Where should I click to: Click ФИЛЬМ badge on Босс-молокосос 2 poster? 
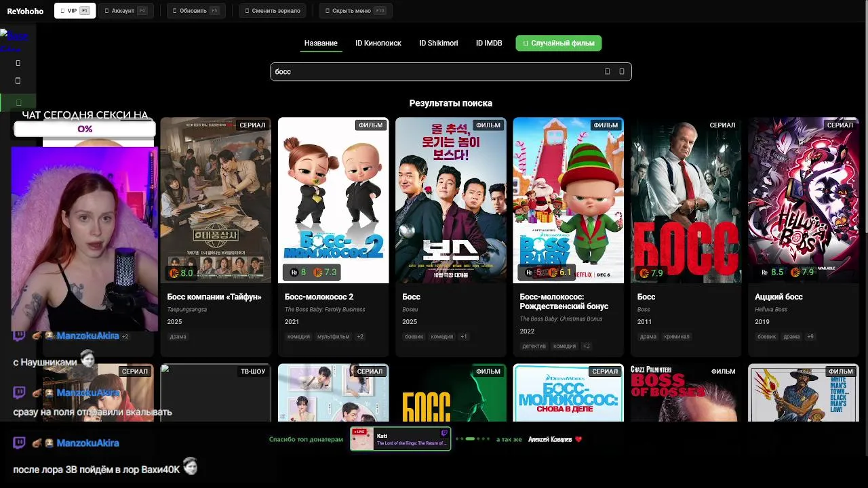click(371, 125)
